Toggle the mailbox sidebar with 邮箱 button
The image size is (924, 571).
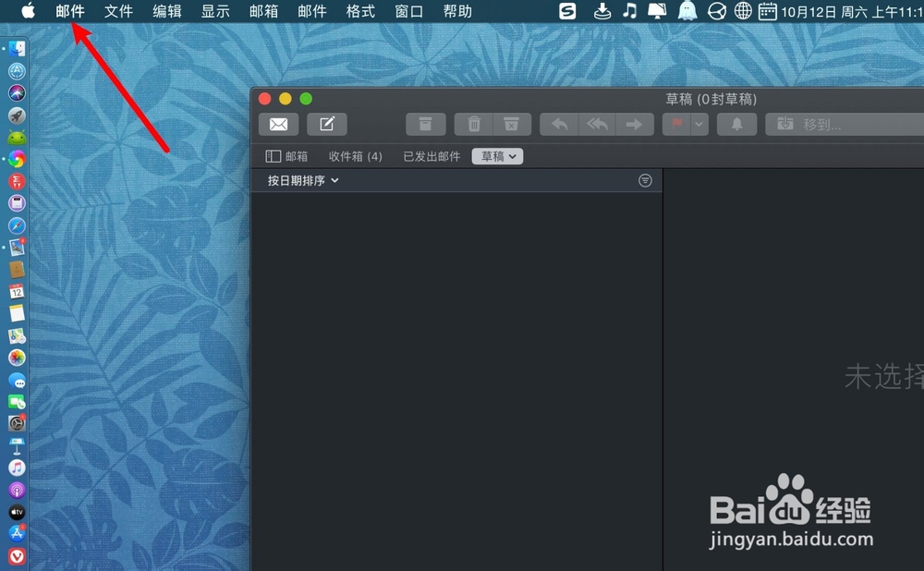point(286,156)
